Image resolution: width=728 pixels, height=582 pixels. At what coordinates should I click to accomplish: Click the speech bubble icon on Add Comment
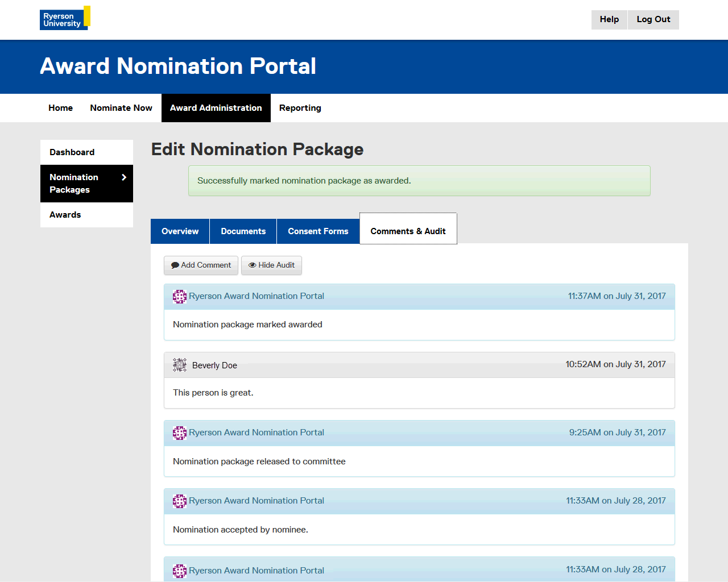[x=175, y=265]
